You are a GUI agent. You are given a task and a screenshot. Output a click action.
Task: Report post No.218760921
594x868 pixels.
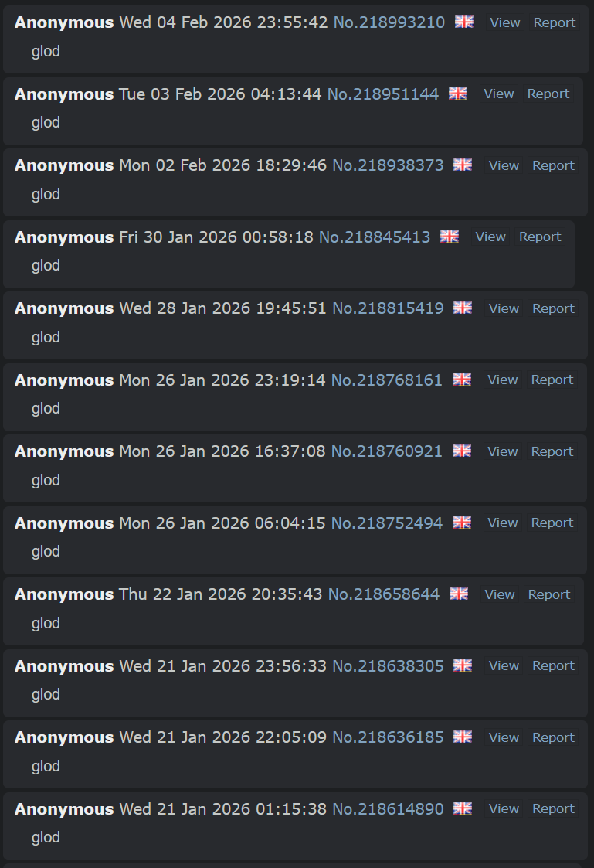[x=552, y=451]
